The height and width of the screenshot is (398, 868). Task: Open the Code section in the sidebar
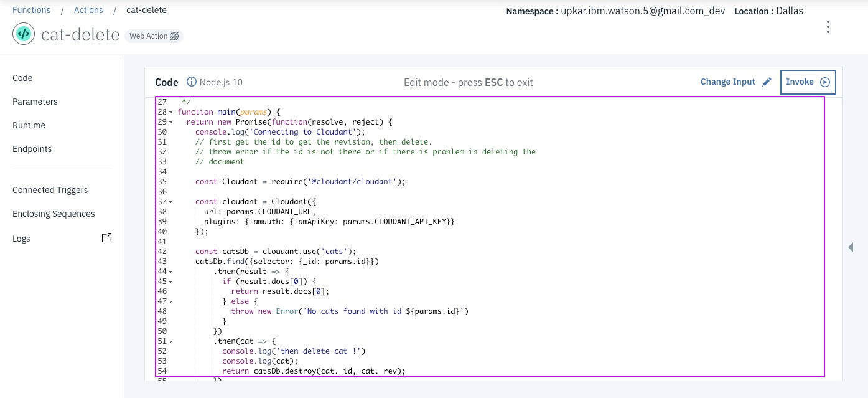click(22, 78)
